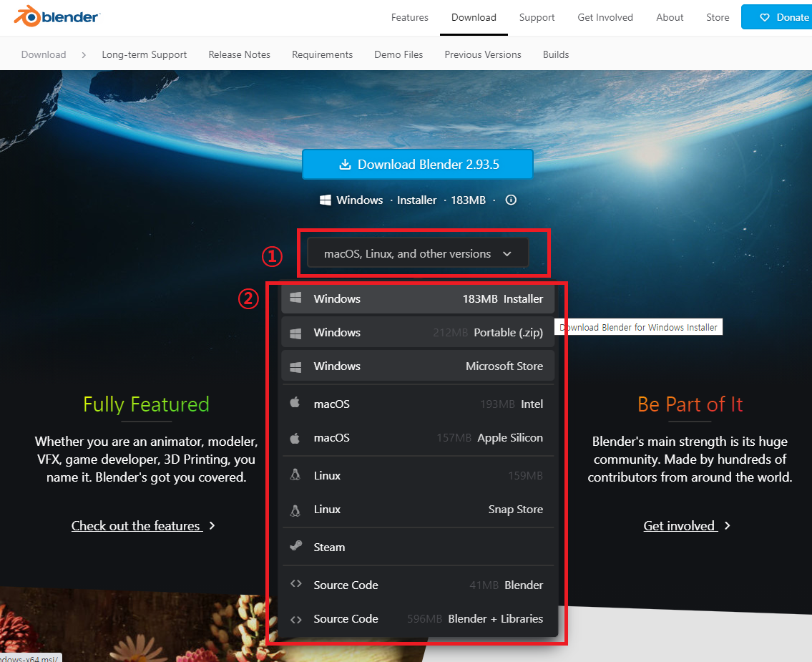
Task: Open the Support menu item
Action: pyautogui.click(x=537, y=18)
